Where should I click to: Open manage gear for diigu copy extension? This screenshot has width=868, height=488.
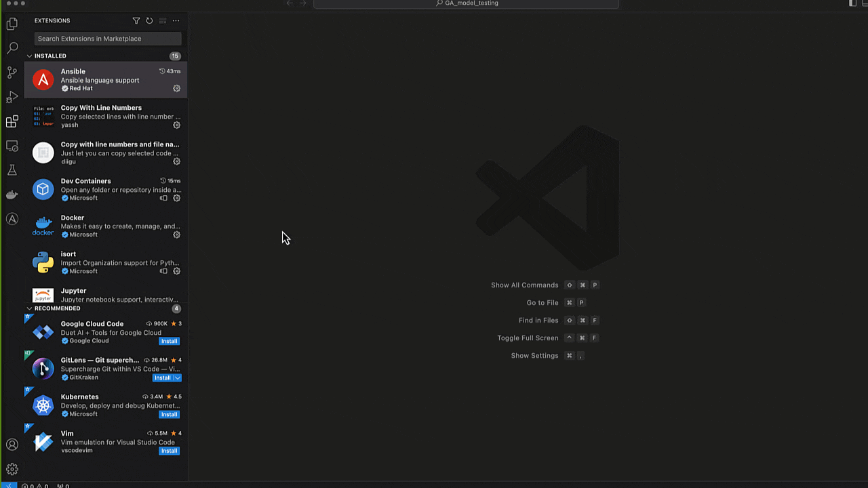tap(176, 161)
